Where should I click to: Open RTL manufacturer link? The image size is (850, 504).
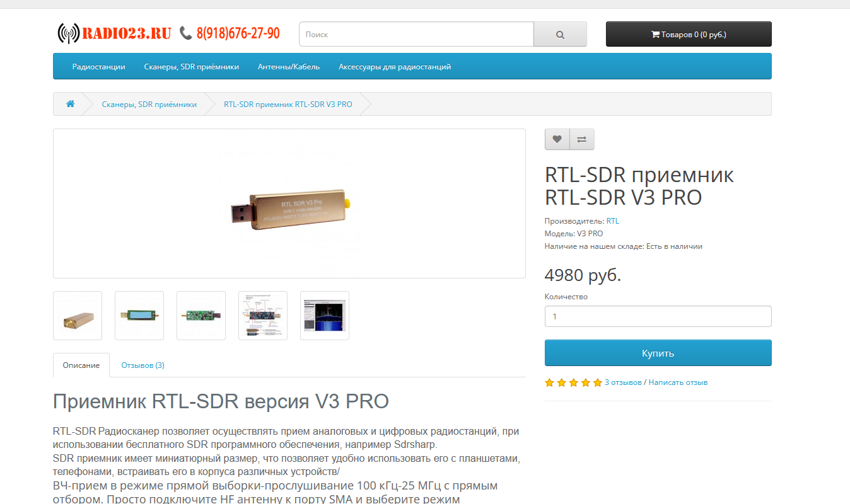[612, 221]
